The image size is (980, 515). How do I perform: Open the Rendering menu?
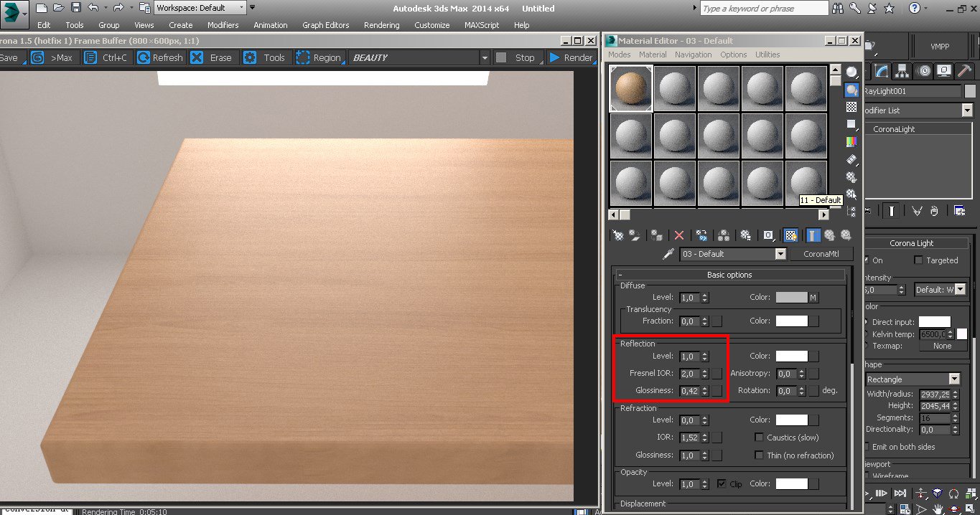(381, 25)
